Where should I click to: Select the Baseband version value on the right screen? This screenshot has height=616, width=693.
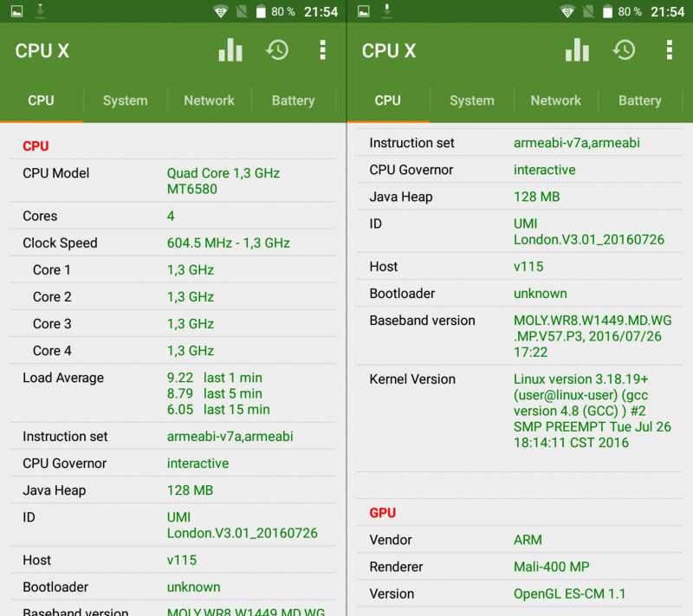tap(593, 337)
